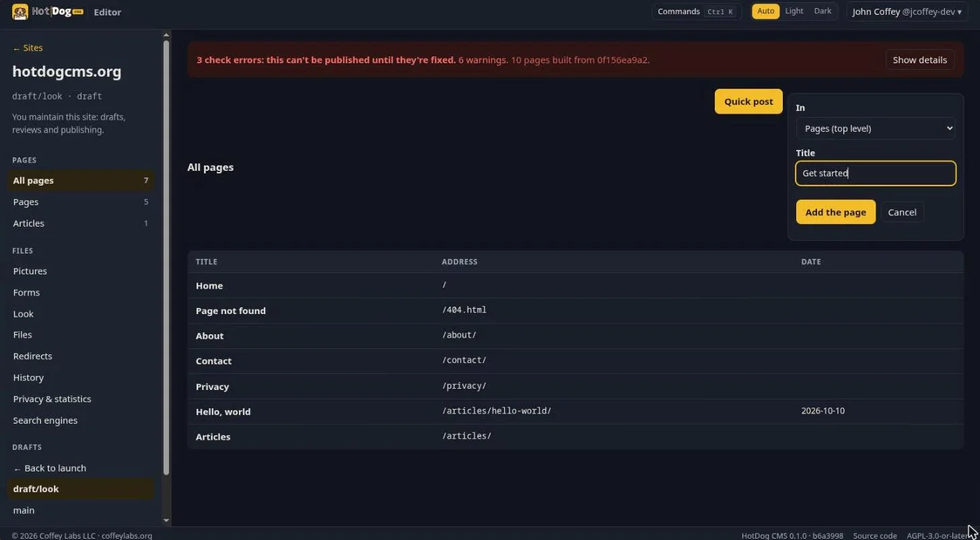Click the sidebar scroll down arrow
Viewport: 980px width, 540px height.
click(166, 520)
